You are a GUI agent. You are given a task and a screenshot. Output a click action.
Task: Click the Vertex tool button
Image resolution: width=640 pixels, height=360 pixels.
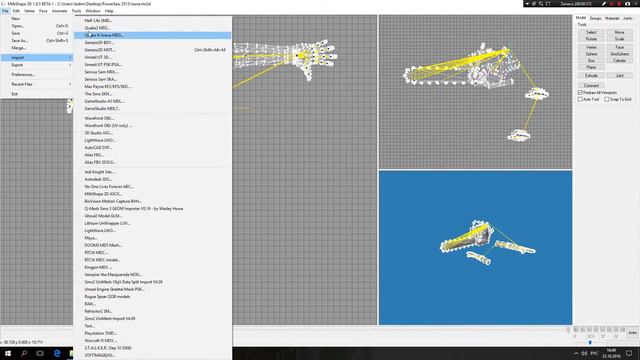coord(591,47)
